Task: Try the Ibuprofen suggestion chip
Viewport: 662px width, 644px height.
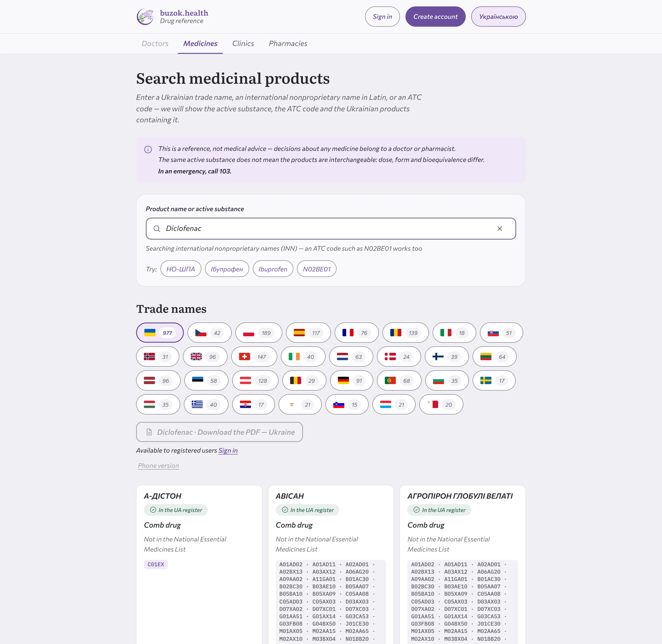Action: point(273,269)
